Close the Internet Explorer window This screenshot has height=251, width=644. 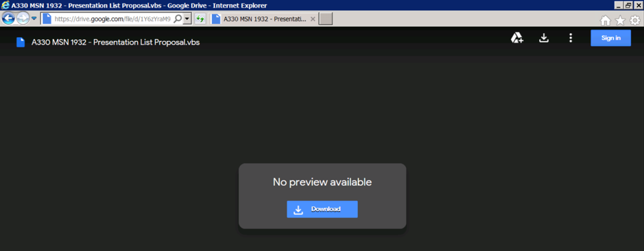(x=638, y=5)
